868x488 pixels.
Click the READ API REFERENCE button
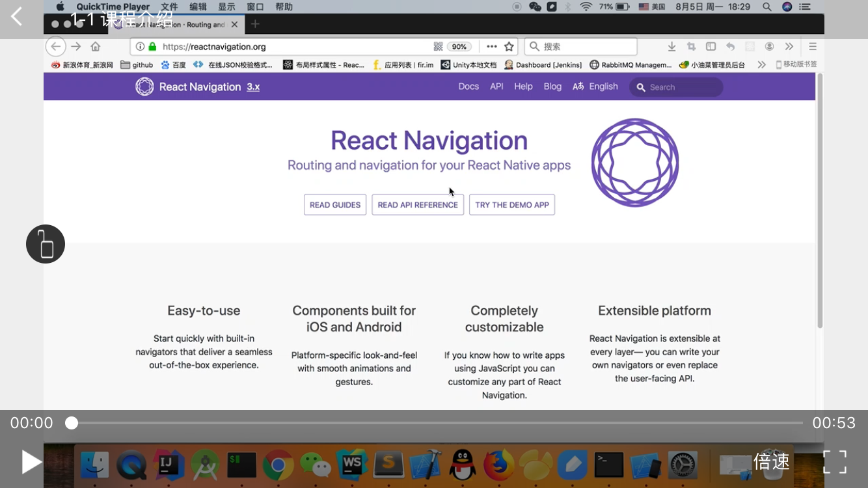coord(418,205)
